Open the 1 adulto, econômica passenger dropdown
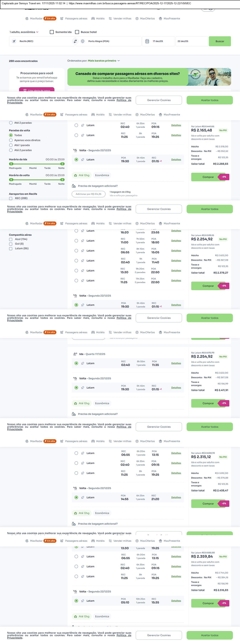The image size is (240, 644). (24, 32)
